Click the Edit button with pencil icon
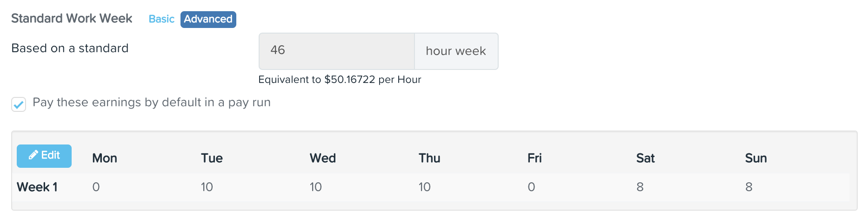The height and width of the screenshot is (220, 868). click(x=44, y=156)
